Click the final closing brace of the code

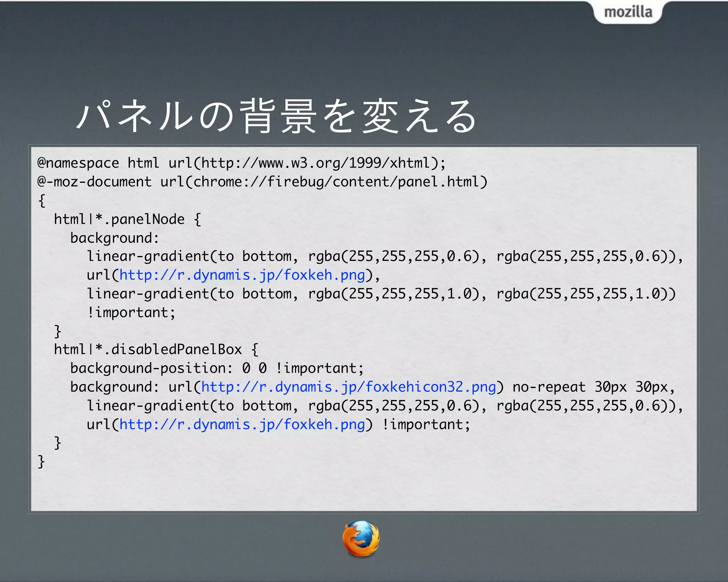click(x=41, y=462)
